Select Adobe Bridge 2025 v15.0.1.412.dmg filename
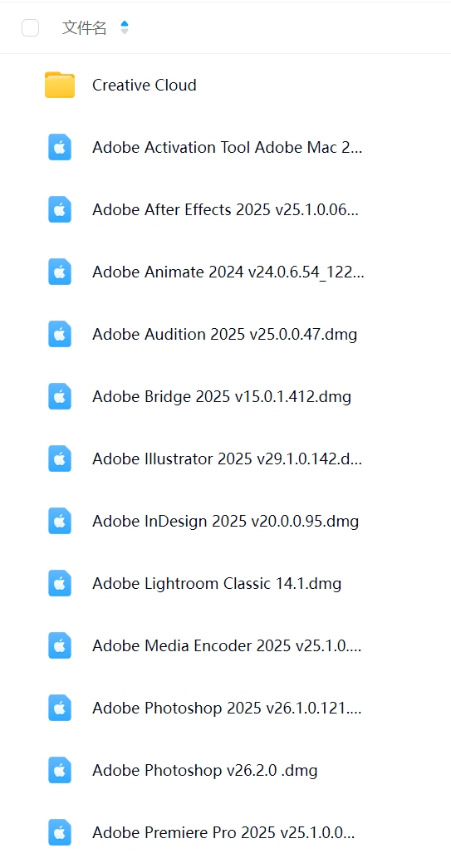The image size is (451, 868). click(x=222, y=396)
